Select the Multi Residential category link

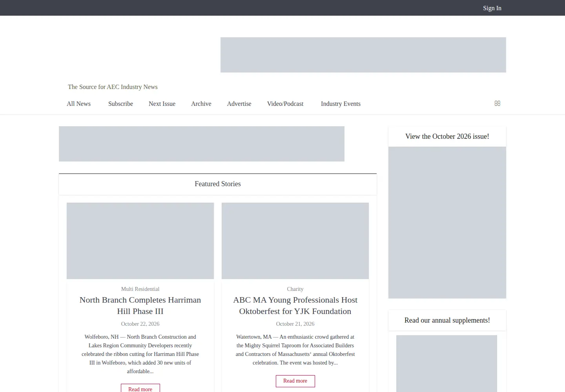coord(140,289)
